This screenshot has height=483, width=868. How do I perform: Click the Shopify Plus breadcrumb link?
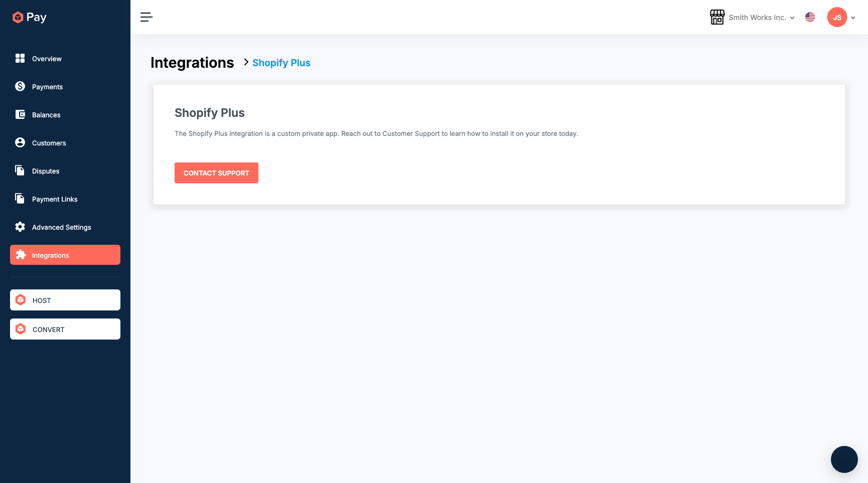(x=281, y=63)
